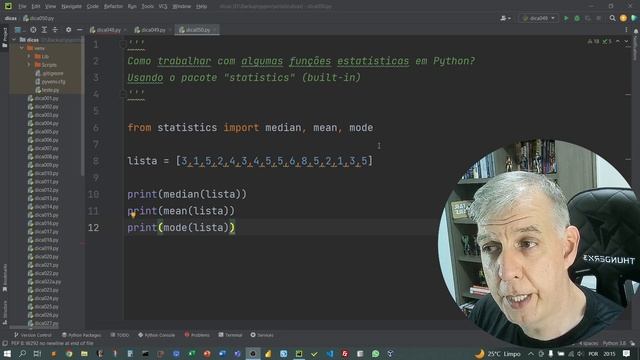Open the Tools menu
This screenshot has height=360, width=640.
[x=147, y=7]
